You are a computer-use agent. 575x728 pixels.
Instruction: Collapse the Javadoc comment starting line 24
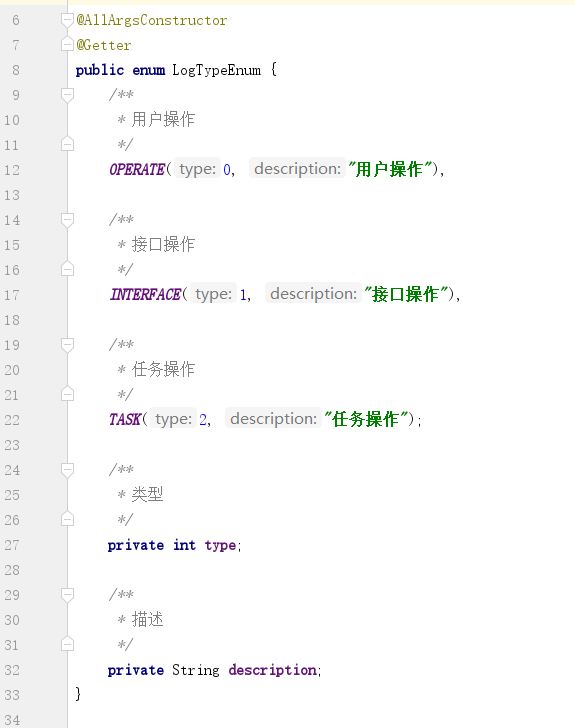coord(67,469)
